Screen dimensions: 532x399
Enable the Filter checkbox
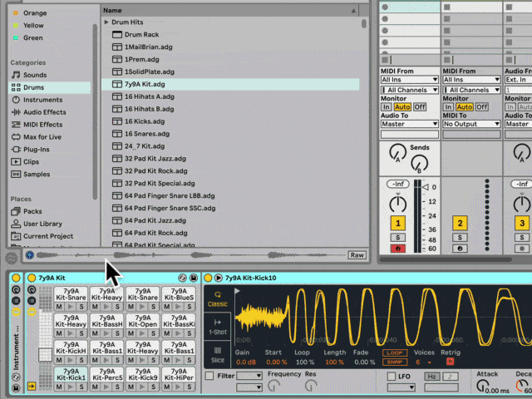[x=209, y=376]
